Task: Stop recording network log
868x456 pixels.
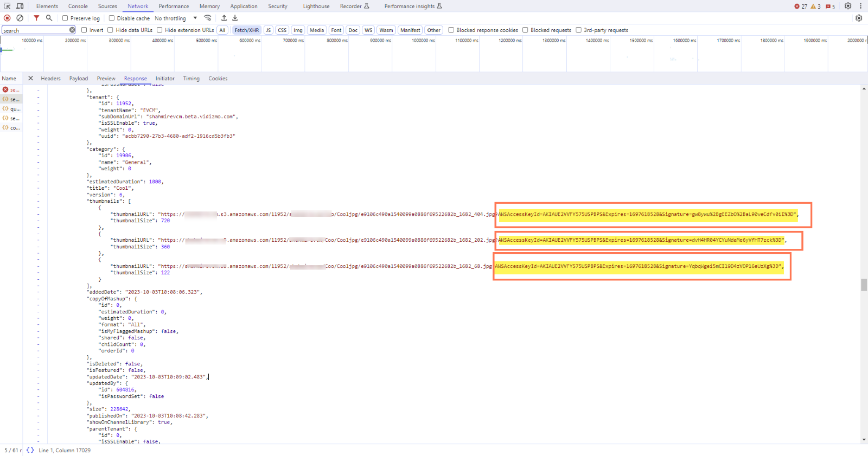Action: coord(7,18)
